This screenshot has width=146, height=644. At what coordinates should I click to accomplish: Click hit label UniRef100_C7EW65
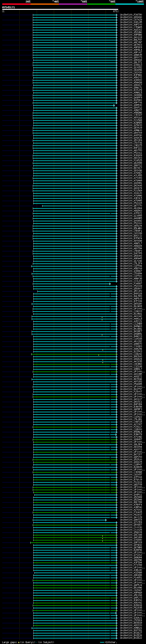131,27
